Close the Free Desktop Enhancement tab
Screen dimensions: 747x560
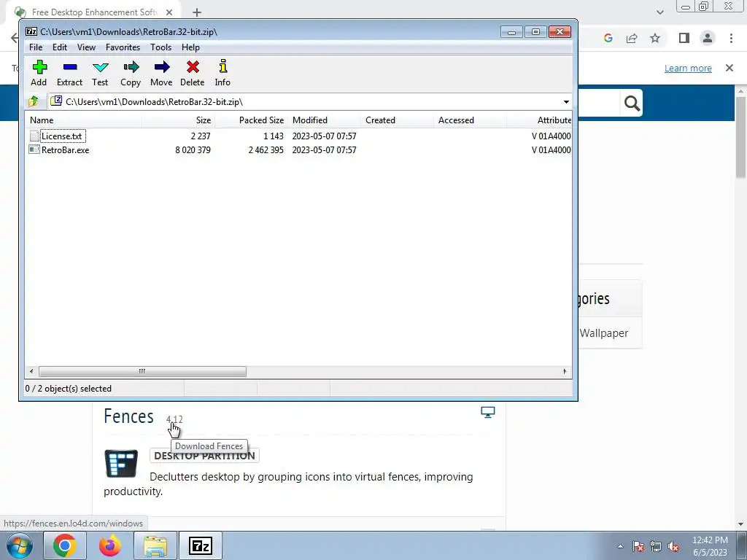coord(169,12)
